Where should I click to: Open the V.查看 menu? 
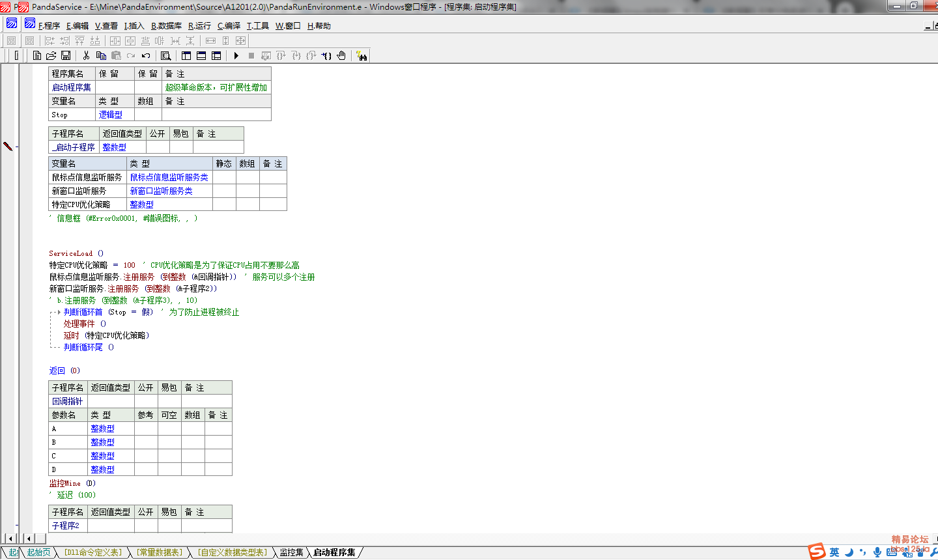[106, 26]
